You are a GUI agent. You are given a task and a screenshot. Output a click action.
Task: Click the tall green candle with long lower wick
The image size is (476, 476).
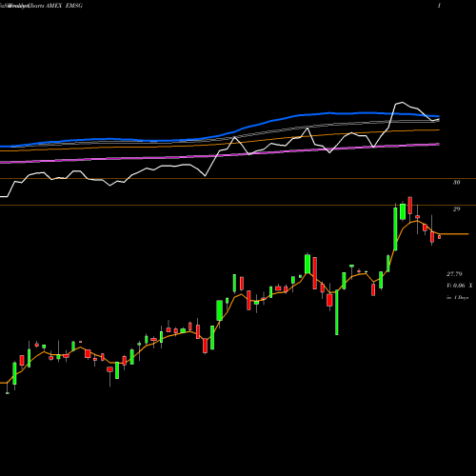[x=337, y=312]
